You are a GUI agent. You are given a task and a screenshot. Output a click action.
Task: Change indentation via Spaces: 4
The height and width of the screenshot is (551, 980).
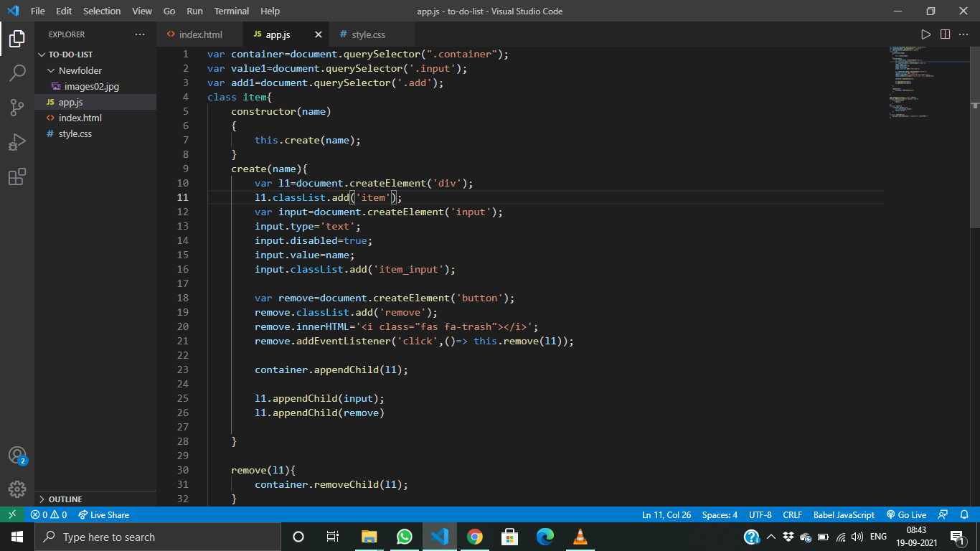click(x=720, y=514)
